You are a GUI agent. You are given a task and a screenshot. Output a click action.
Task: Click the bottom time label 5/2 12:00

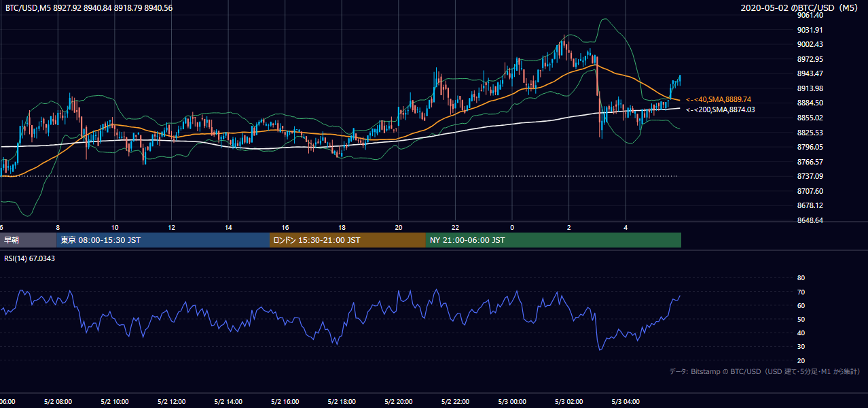171,403
